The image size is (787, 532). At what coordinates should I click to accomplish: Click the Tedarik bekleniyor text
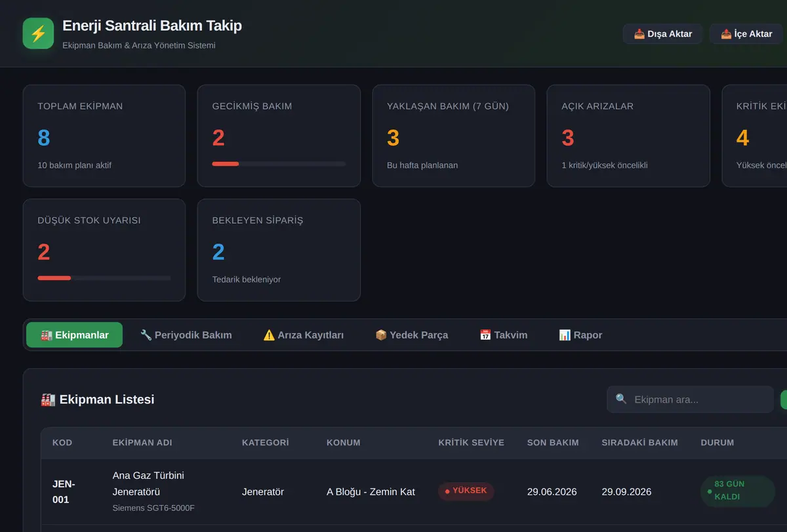click(247, 279)
